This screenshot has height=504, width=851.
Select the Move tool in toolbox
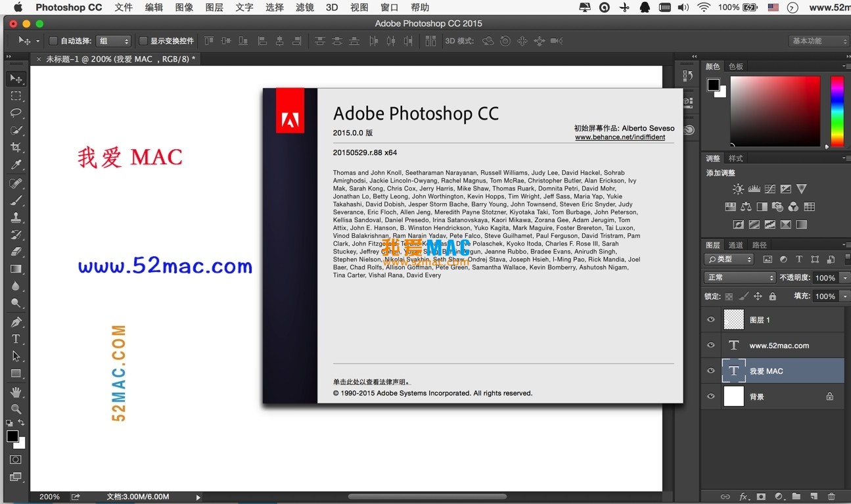coord(16,79)
